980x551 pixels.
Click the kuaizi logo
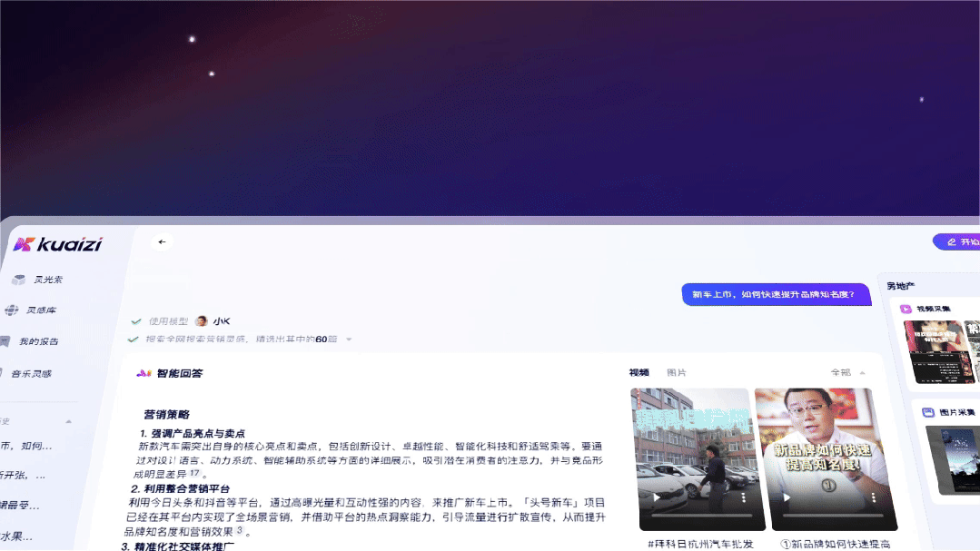coord(58,244)
